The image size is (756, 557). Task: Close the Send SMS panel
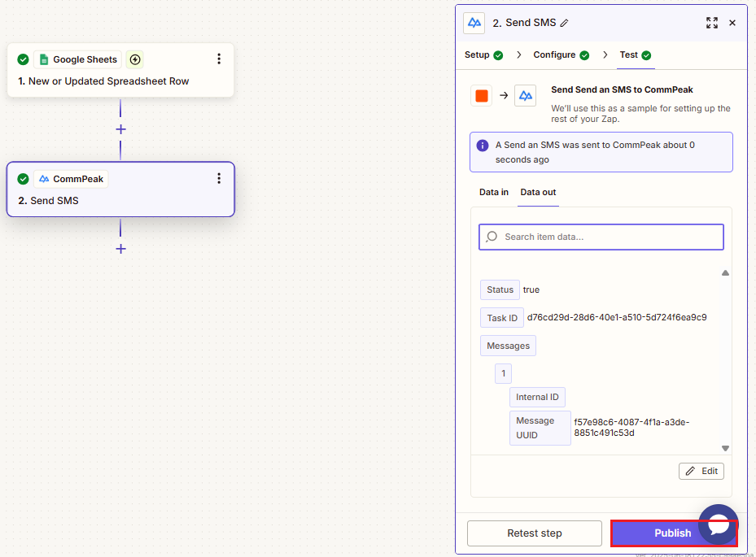[x=732, y=23]
